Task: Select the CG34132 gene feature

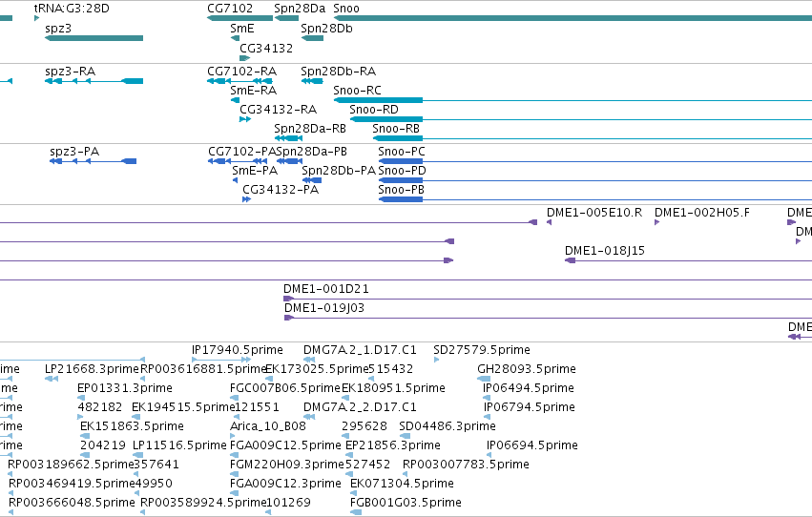Action: pyautogui.click(x=245, y=58)
